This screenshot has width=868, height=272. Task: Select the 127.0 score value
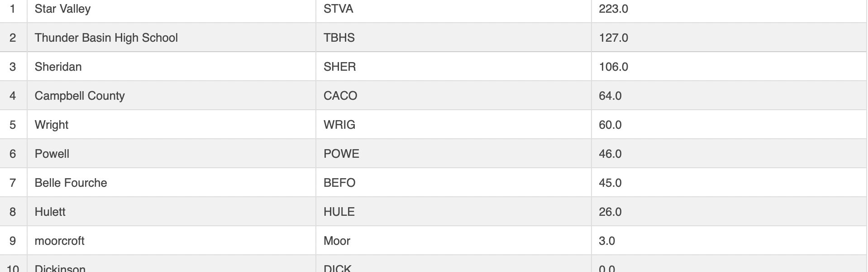[613, 38]
